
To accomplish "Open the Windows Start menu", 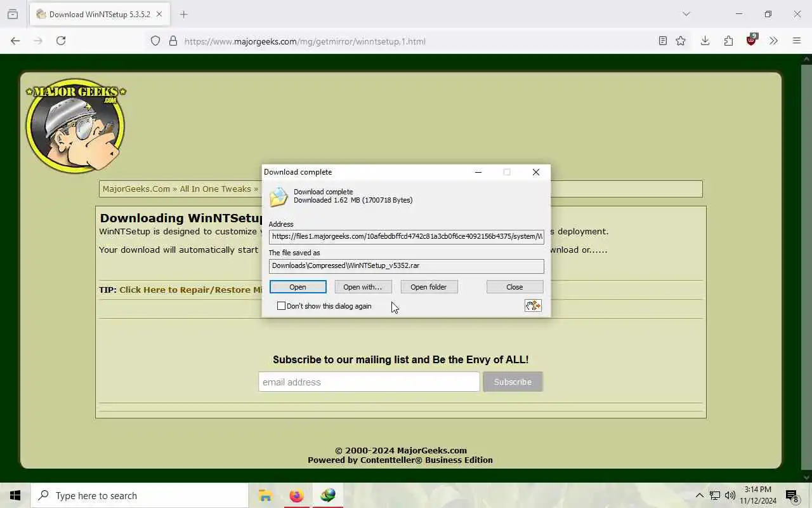I will pyautogui.click(x=15, y=495).
